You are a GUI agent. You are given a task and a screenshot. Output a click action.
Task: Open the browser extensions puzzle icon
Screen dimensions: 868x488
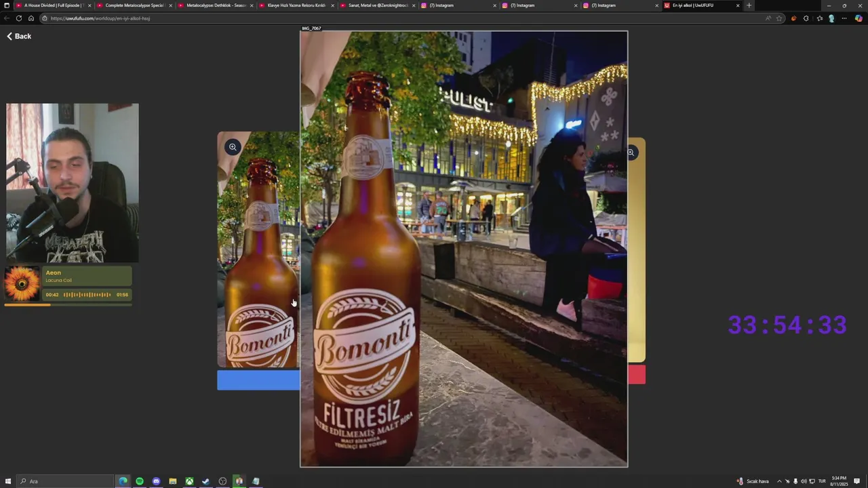point(806,18)
